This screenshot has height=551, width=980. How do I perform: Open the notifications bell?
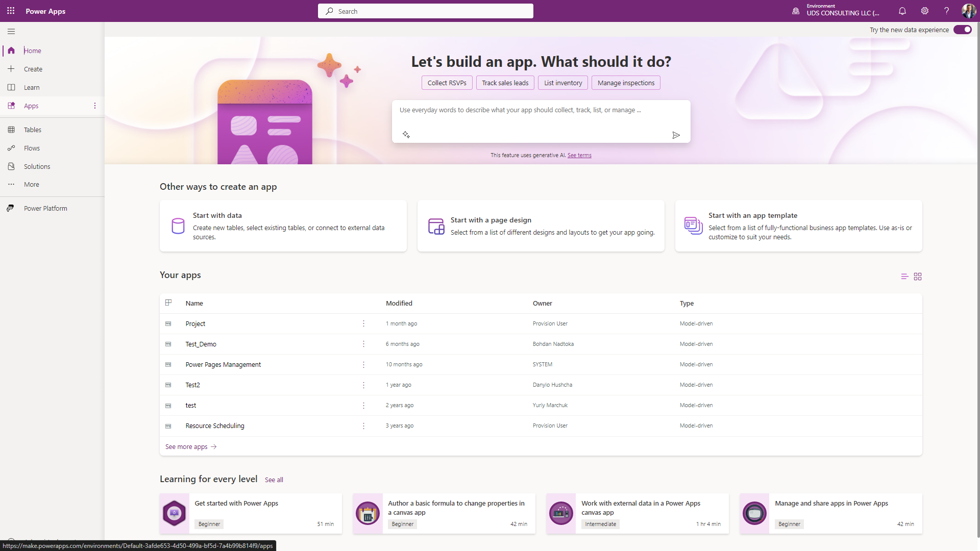click(x=902, y=11)
